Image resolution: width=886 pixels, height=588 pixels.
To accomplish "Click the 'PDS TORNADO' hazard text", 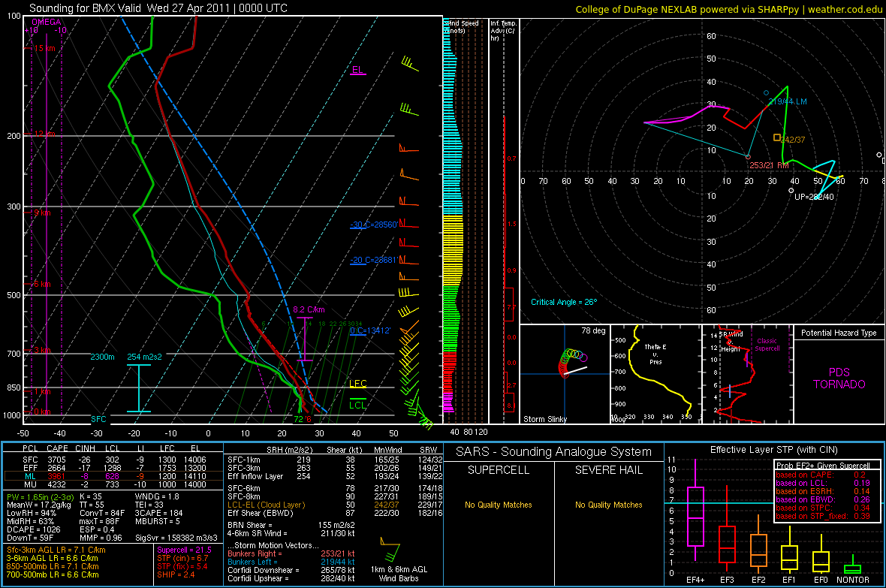I will (839, 378).
